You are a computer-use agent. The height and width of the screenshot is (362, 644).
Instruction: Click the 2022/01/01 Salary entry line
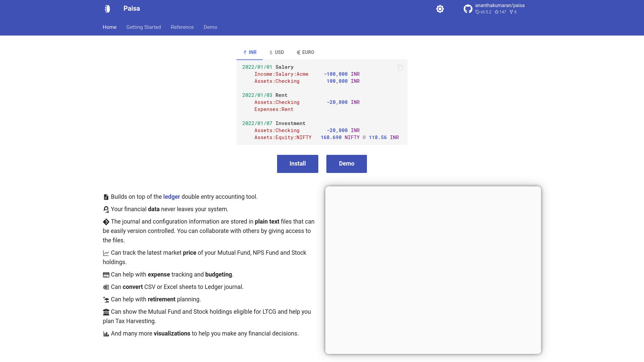point(268,67)
